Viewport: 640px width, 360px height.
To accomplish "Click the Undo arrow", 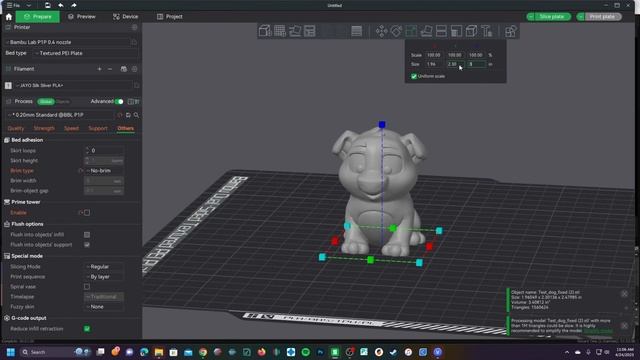I will [x=61, y=5].
